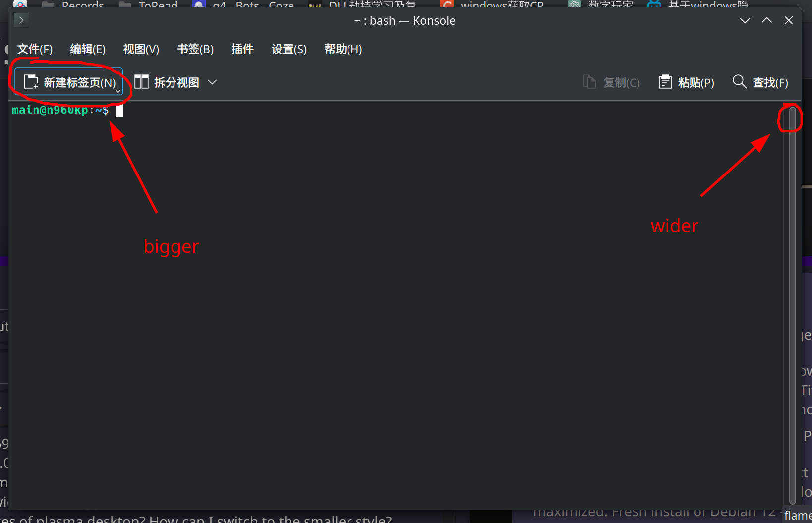Click the new tab page icon
812x523 pixels.
pyautogui.click(x=31, y=82)
